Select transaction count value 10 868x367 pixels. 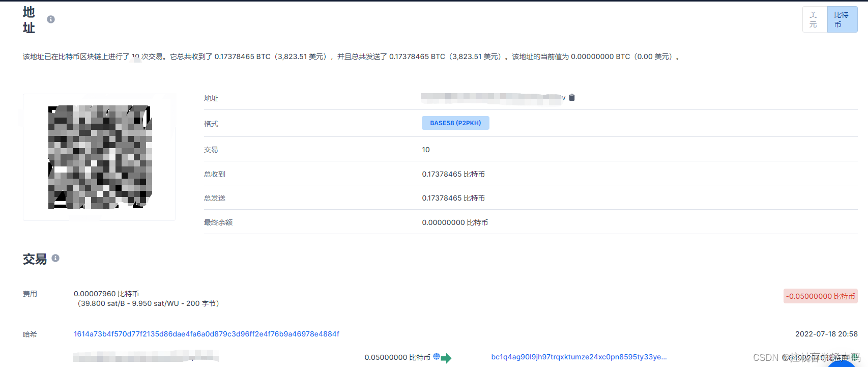(426, 150)
